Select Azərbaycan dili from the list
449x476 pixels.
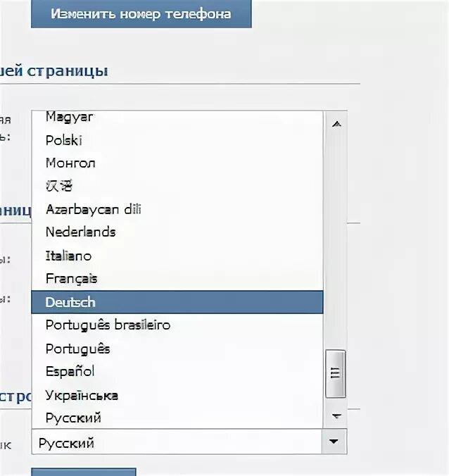point(177,209)
